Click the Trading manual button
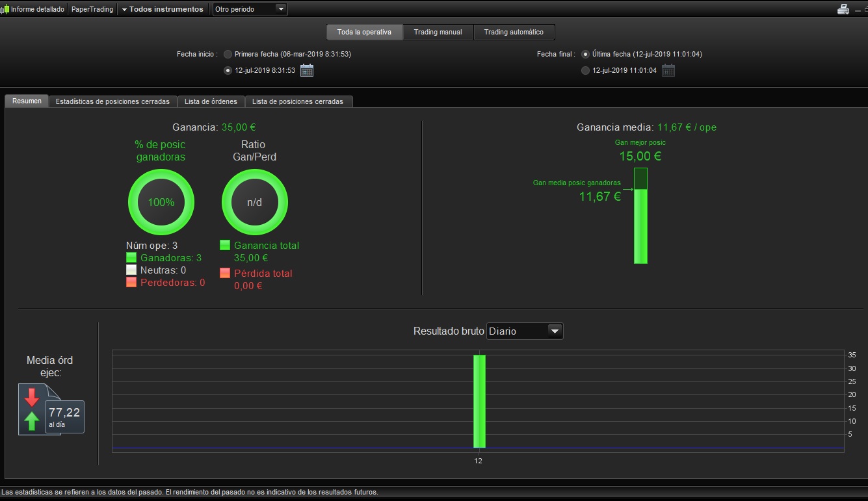 click(x=438, y=32)
